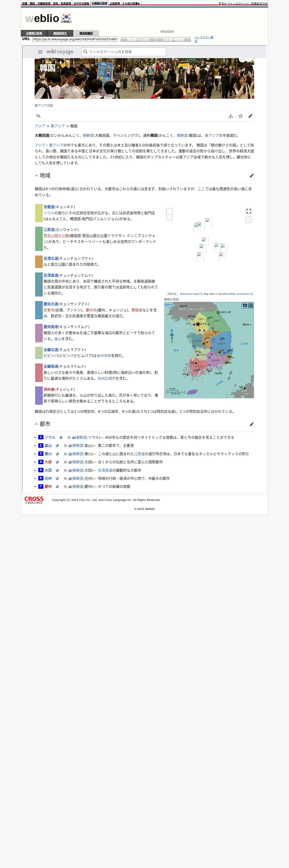The width and height of the screenshot is (289, 868).
Task: Edit the 地域 section with pencil icon
Action: coord(252,176)
